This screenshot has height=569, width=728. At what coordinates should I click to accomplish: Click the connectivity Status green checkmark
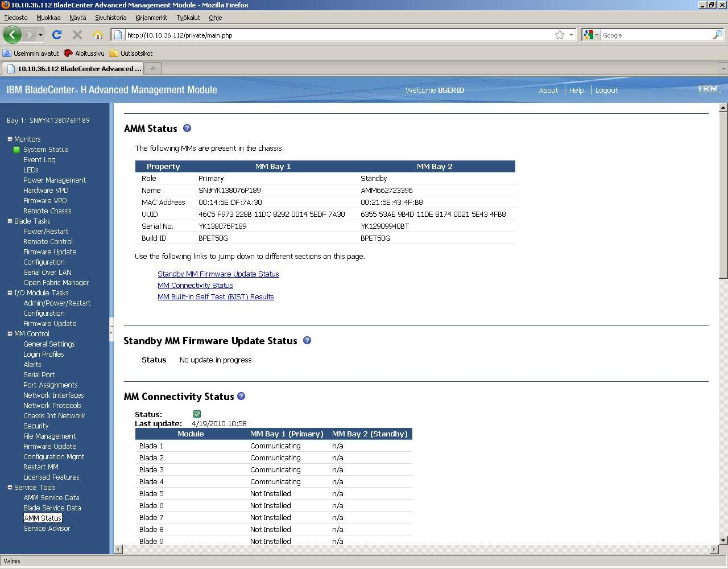(197, 414)
